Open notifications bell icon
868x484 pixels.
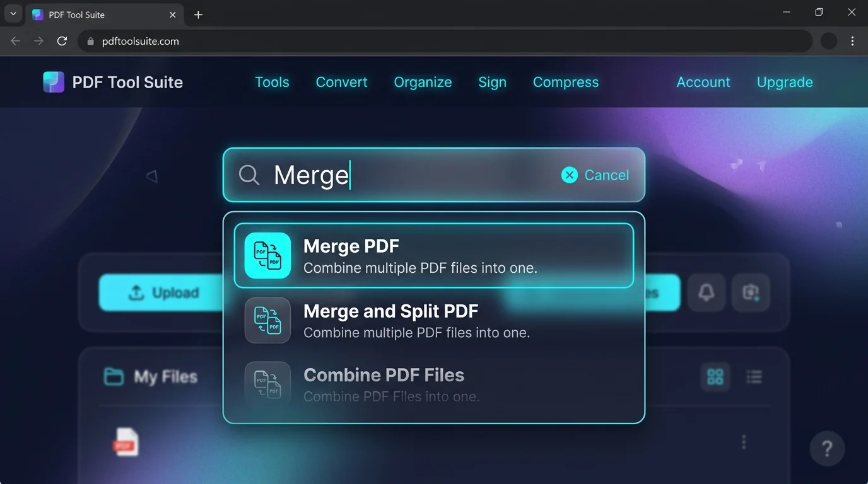pos(706,292)
